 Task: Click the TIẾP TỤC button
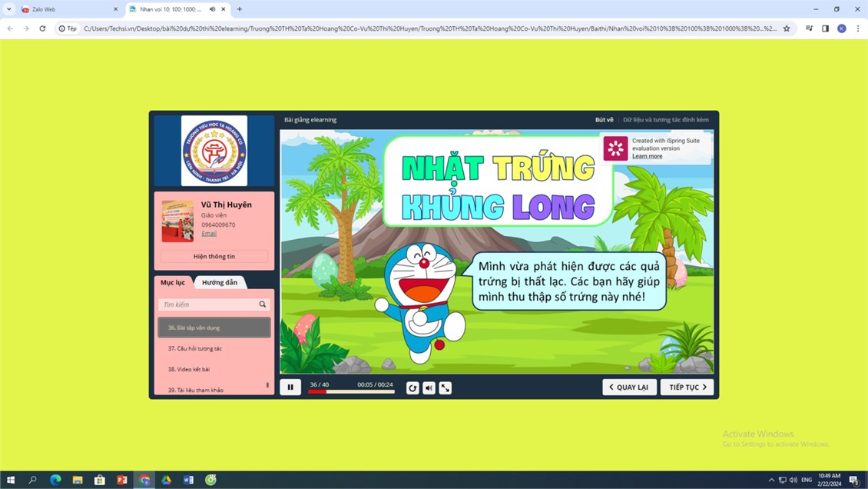(687, 388)
